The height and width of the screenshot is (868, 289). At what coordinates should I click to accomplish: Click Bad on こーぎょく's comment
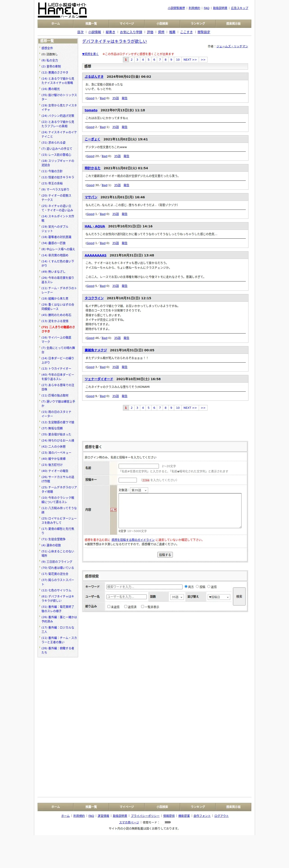pos(105,156)
